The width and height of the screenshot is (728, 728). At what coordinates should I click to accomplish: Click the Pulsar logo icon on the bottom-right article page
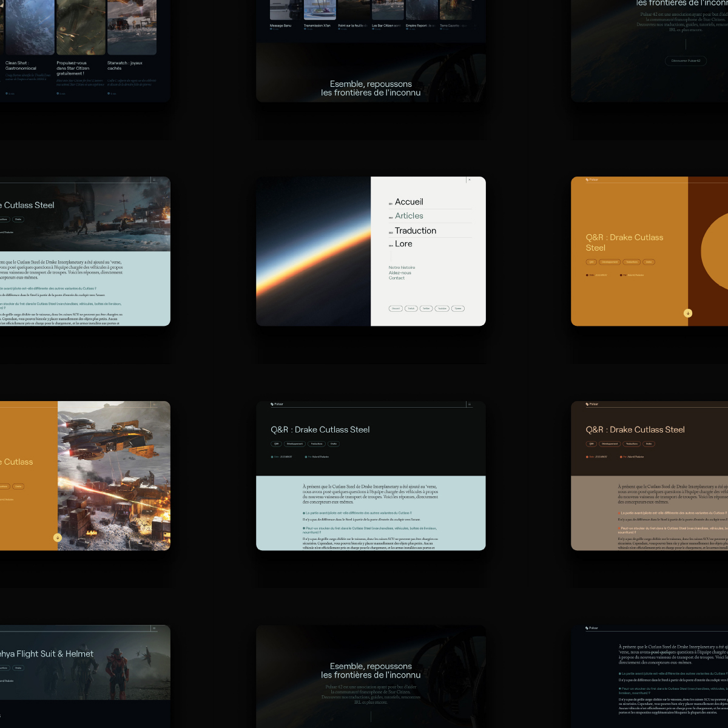pyautogui.click(x=592, y=628)
